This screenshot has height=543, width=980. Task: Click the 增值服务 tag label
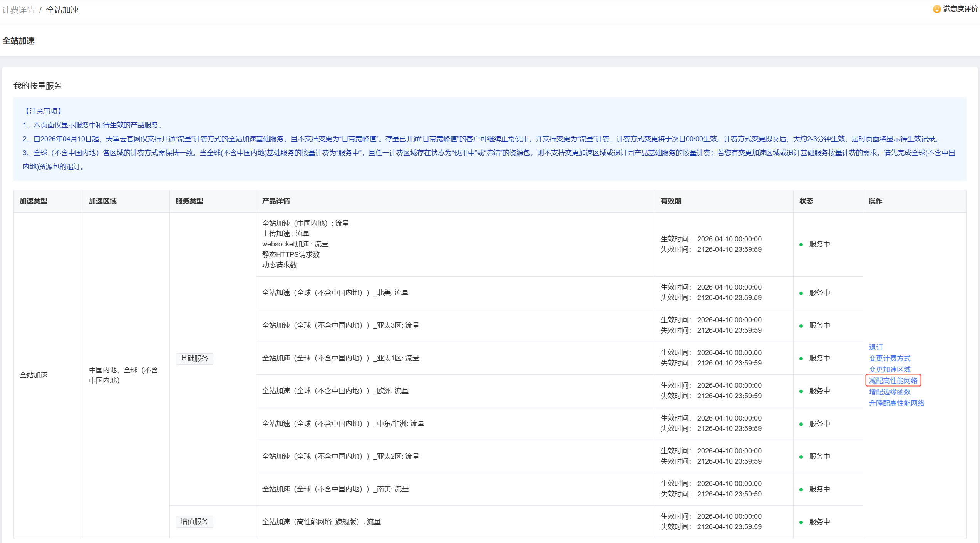click(194, 521)
